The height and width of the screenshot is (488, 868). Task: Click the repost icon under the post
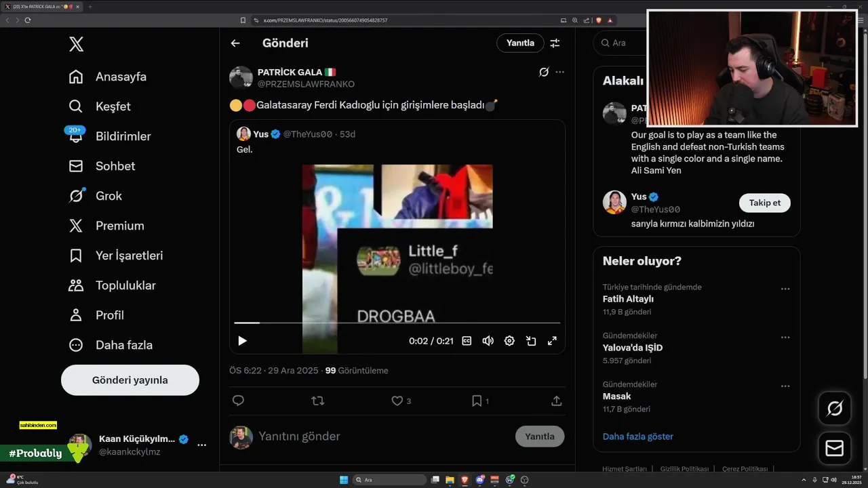coord(317,401)
